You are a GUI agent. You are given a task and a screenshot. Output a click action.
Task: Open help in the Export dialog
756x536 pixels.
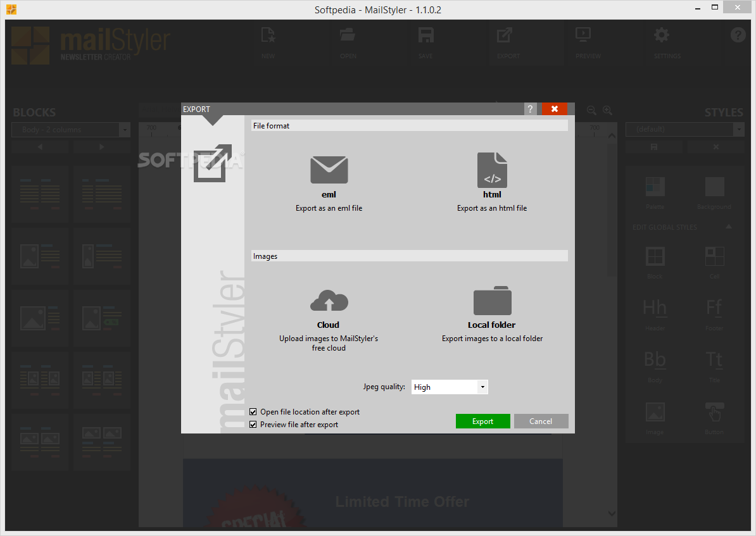[530, 109]
